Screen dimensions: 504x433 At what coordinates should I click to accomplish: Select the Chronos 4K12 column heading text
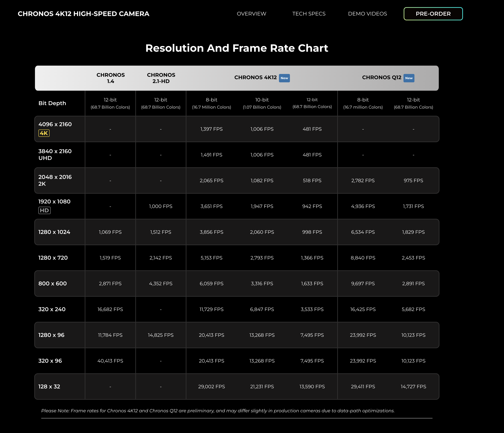(255, 77)
